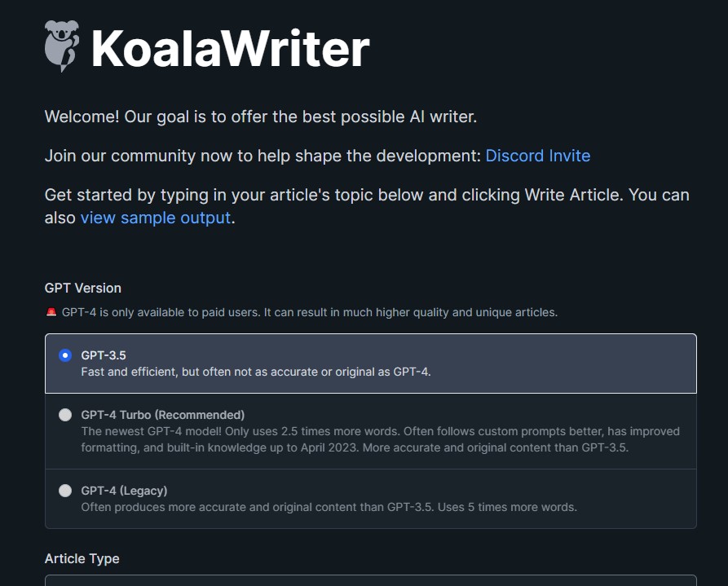Screen dimensions: 728x586
Task: Select the GPT-4 Turbo radio button
Action: (65, 415)
